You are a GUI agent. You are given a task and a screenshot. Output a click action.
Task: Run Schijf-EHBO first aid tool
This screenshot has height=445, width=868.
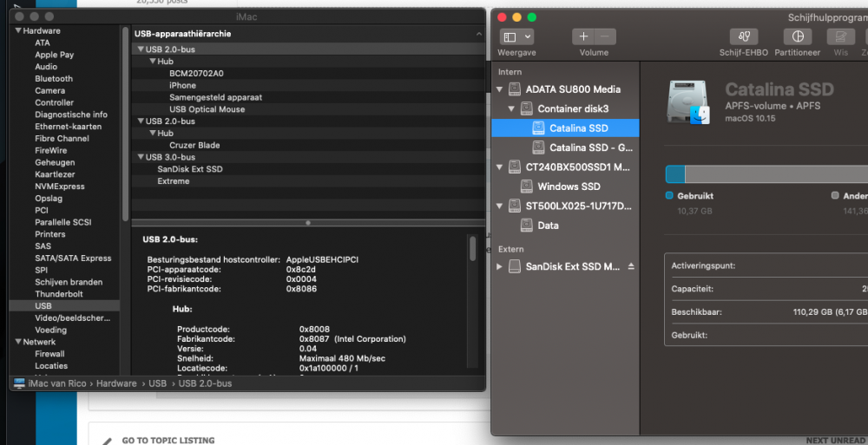pyautogui.click(x=744, y=37)
